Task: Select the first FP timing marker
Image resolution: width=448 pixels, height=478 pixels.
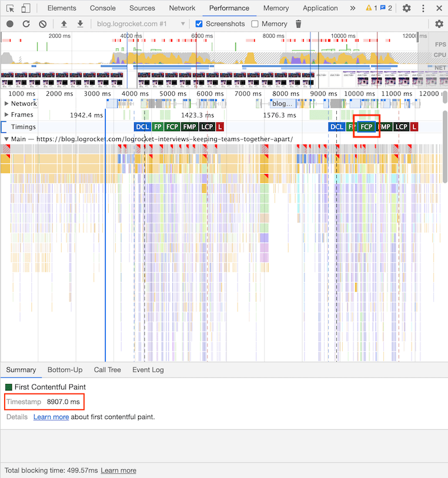Action: point(158,127)
